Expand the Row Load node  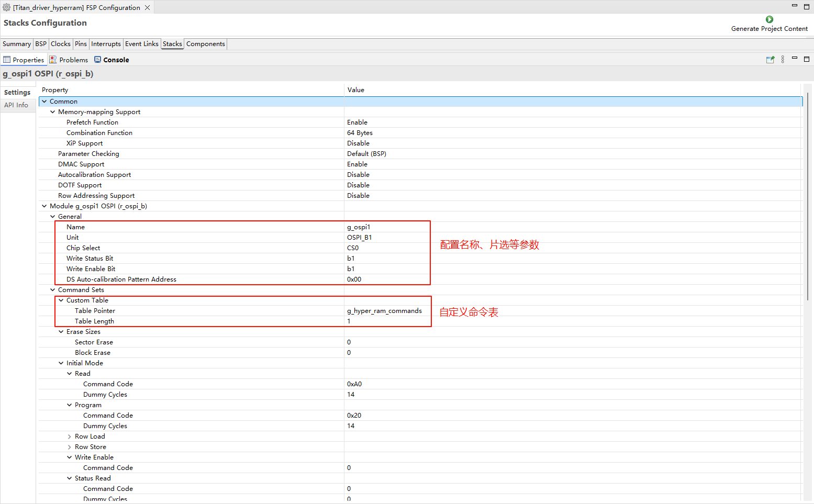(70, 436)
